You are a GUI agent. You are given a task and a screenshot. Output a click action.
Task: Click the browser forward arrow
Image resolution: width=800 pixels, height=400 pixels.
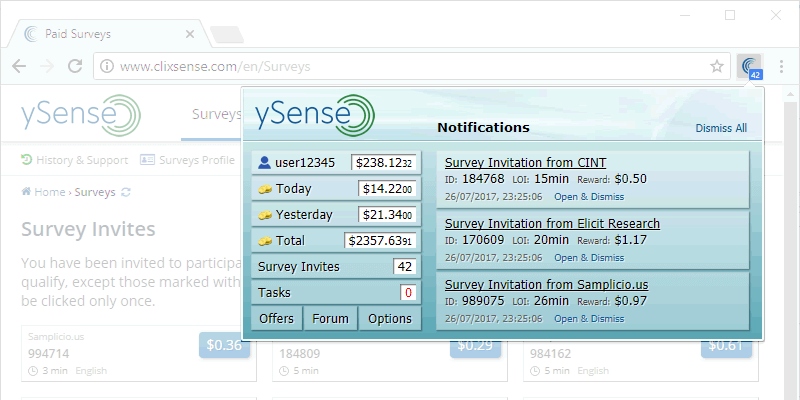click(47, 66)
